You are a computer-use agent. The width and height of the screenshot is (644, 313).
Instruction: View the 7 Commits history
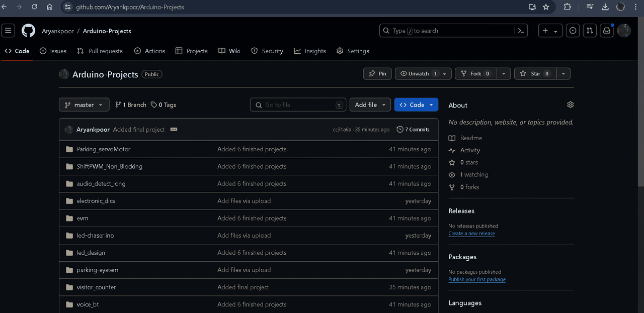413,129
